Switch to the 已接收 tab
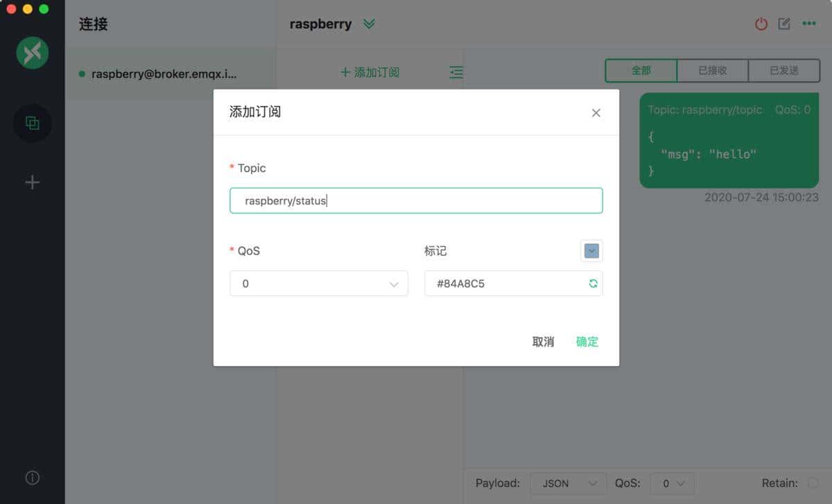This screenshot has height=504, width=832. pyautogui.click(x=712, y=70)
